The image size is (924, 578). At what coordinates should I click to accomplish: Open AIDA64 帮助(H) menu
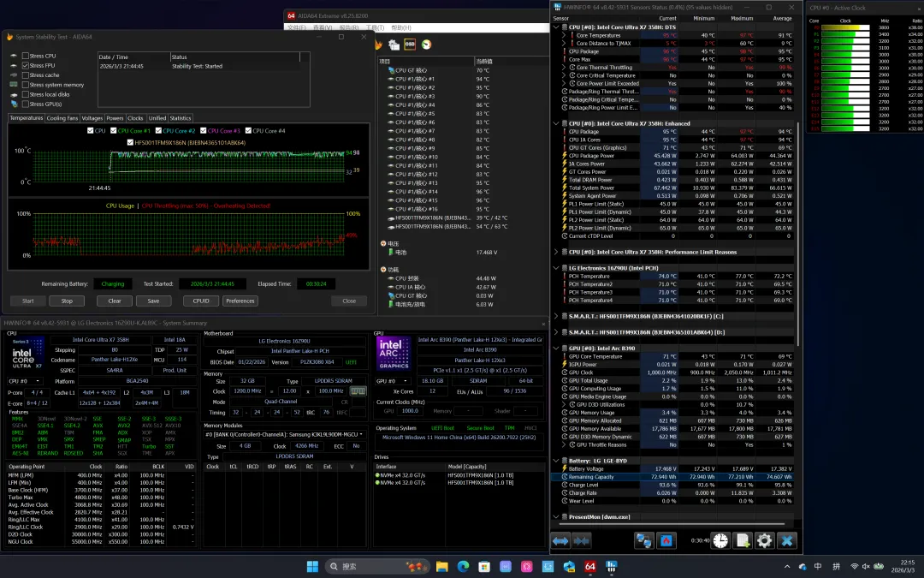point(401,27)
